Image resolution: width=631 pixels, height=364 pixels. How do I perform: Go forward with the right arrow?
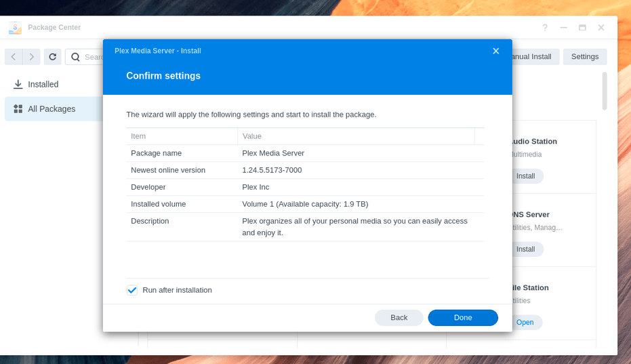[31, 57]
